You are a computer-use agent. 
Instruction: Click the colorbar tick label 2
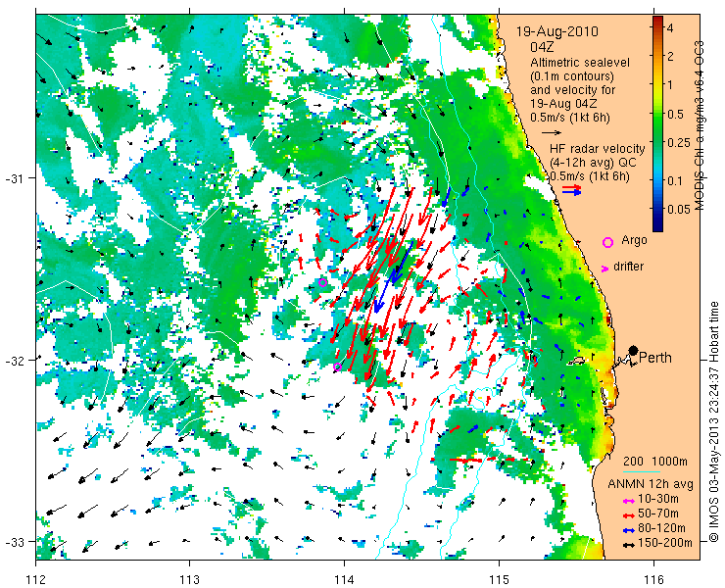670,57
